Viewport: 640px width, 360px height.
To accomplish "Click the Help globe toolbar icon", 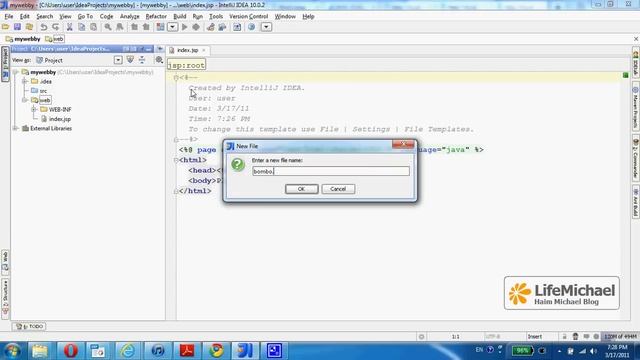I will 251,27.
